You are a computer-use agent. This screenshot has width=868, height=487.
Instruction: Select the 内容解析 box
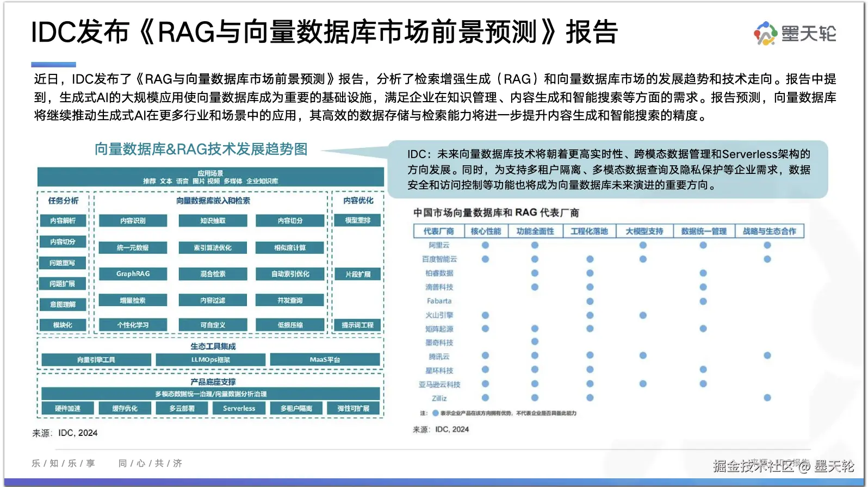pyautogui.click(x=63, y=221)
